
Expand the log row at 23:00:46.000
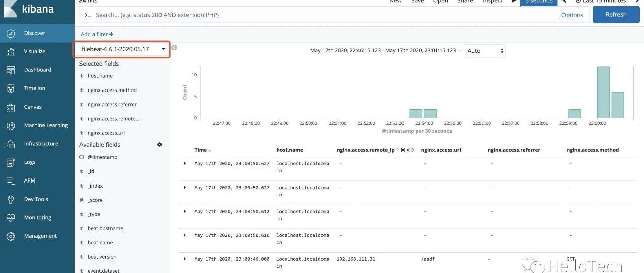[185, 259]
